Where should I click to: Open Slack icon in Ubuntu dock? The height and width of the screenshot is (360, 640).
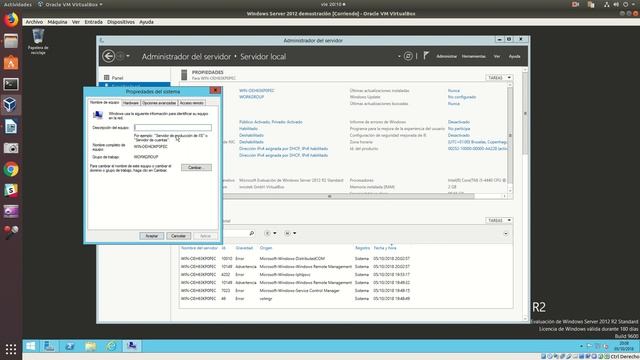(x=11, y=190)
